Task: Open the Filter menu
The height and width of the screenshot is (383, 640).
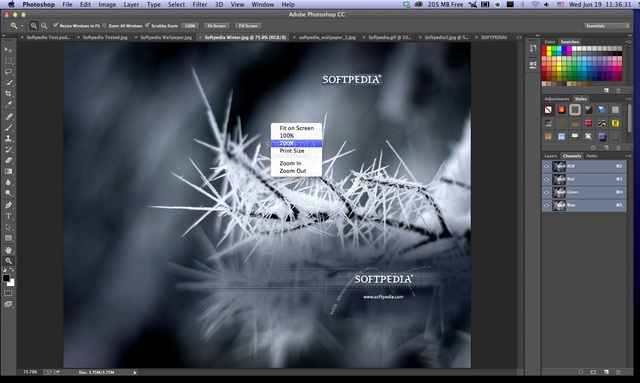Action: click(x=200, y=4)
